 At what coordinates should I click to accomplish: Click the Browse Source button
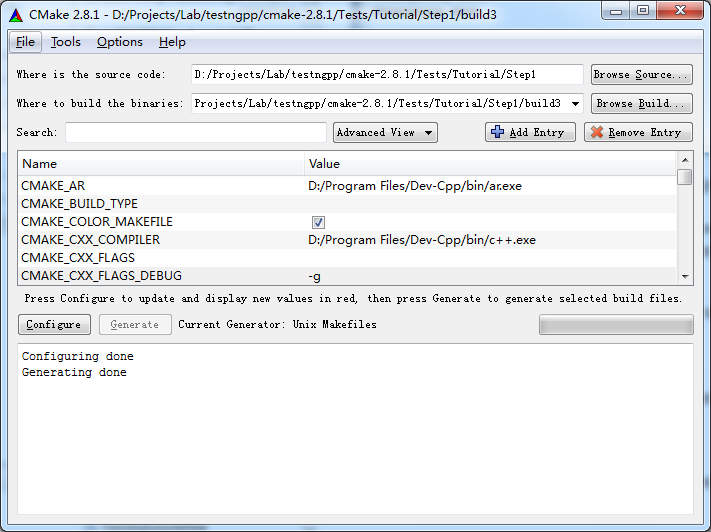point(642,74)
